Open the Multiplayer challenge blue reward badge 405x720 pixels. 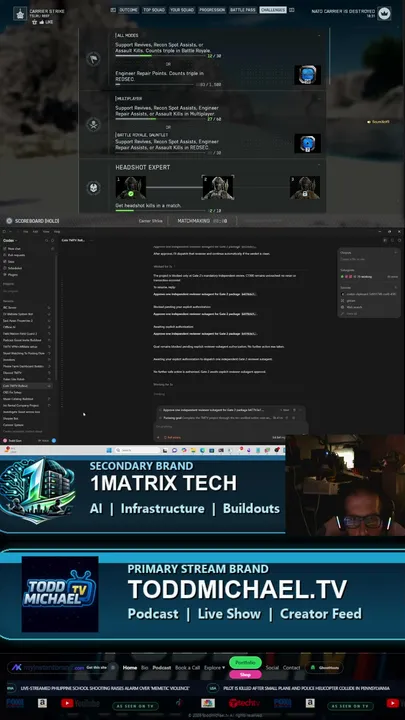click(x=307, y=143)
